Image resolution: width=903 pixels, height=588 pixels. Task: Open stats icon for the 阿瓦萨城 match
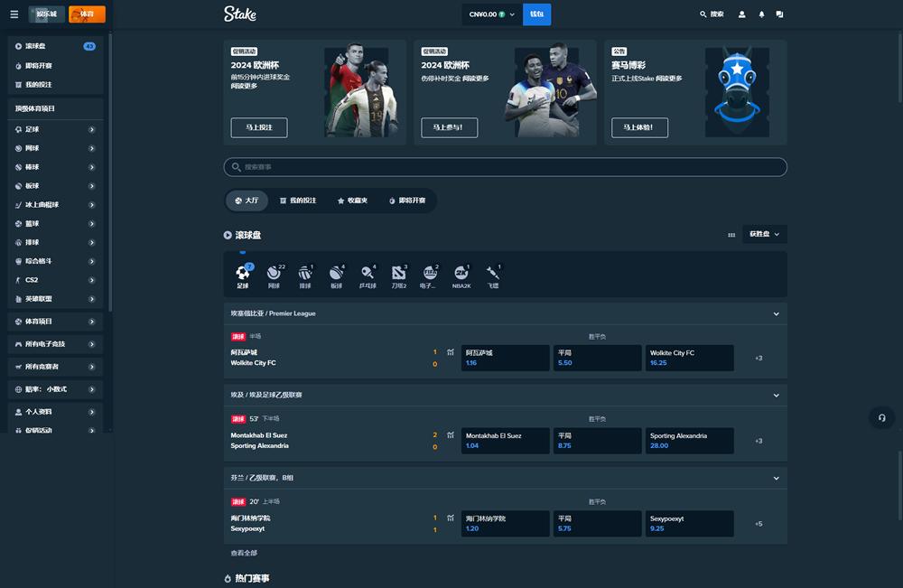[451, 352]
